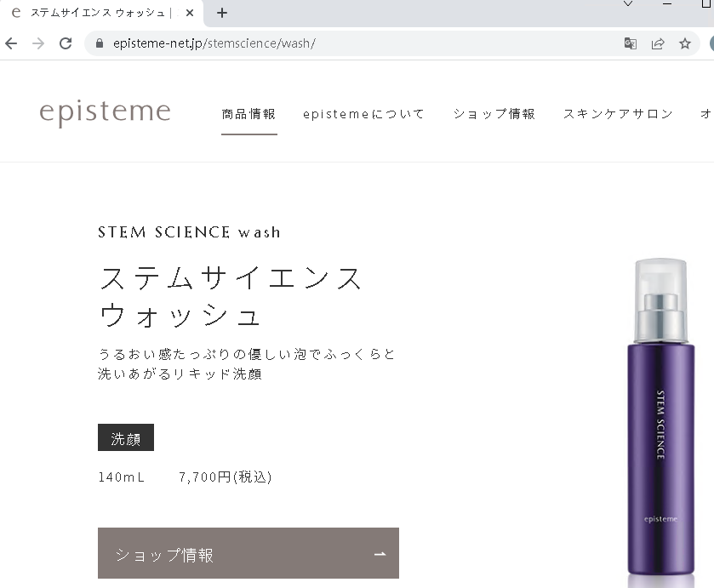Open the スキンケアサロン navigation item
714x588 pixels.
click(618, 114)
